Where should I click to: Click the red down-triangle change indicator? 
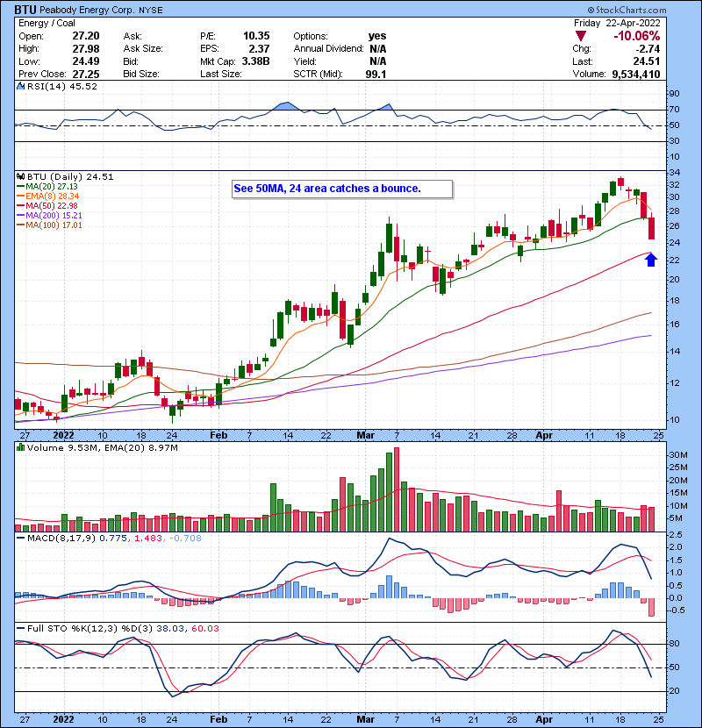[581, 36]
